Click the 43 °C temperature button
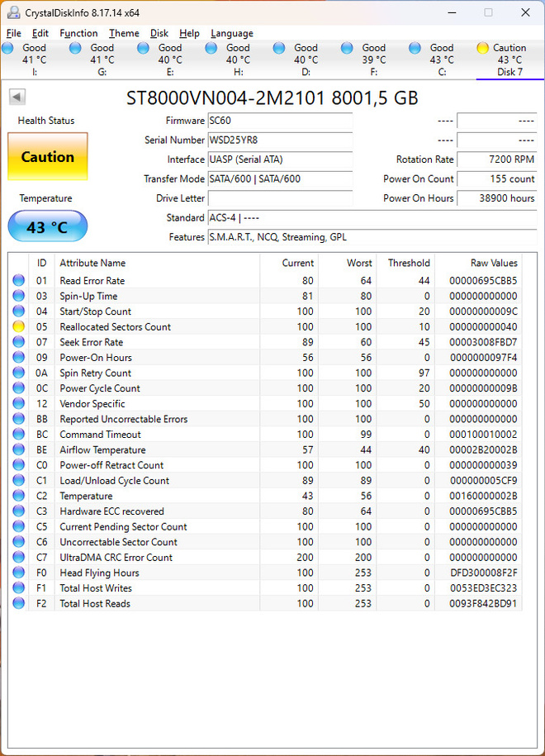Viewport: 545px width, 756px height. pos(48,226)
